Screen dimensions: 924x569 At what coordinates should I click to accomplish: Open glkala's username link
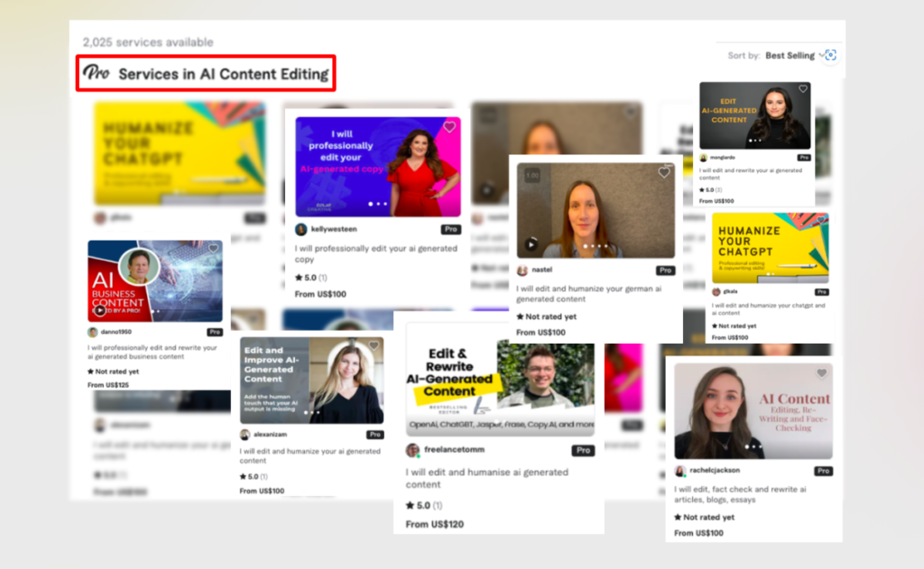730,291
